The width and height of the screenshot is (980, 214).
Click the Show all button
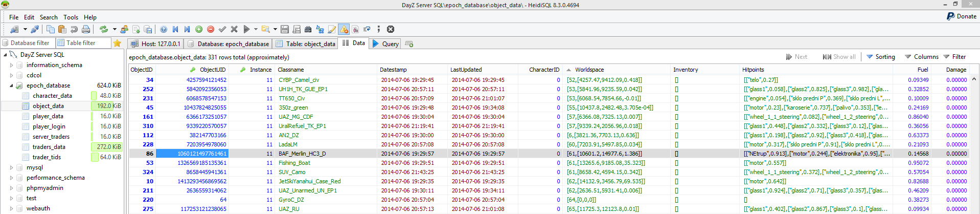(839, 57)
